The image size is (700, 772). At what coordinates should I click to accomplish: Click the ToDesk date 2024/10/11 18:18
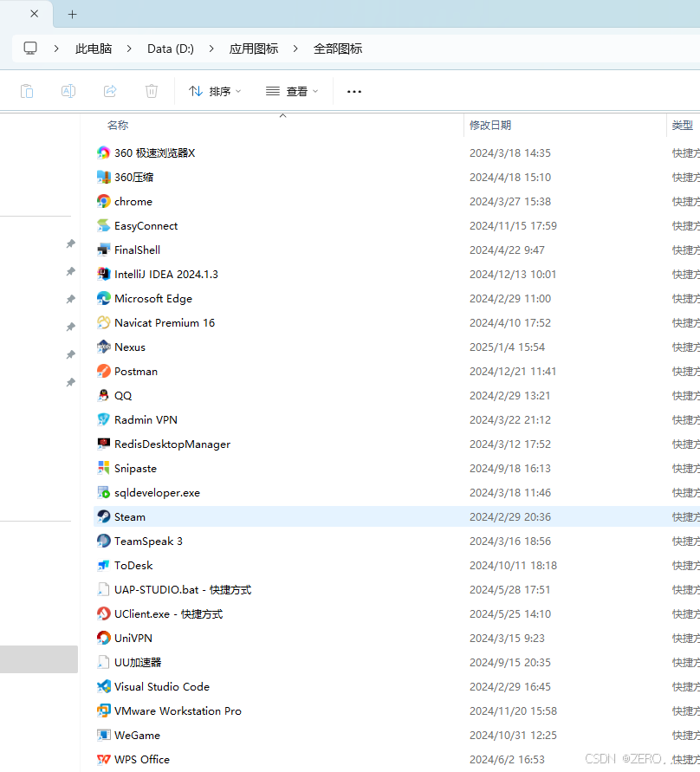(513, 565)
